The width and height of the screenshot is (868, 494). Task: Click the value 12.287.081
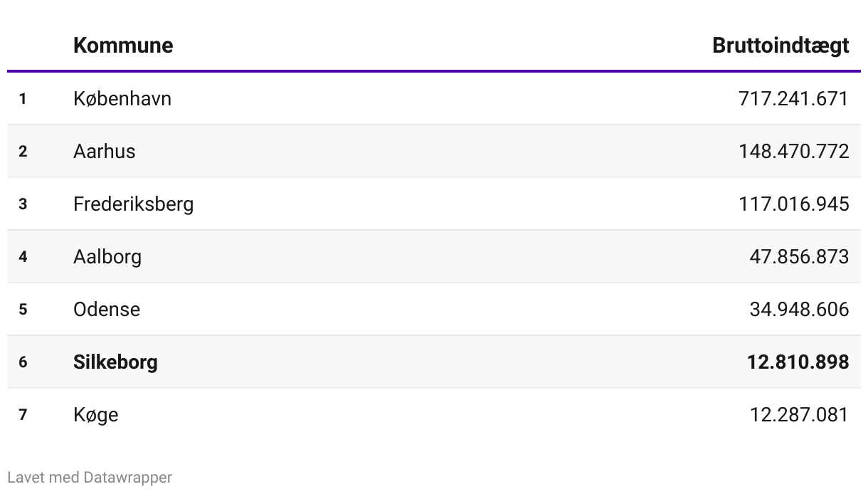(x=798, y=414)
